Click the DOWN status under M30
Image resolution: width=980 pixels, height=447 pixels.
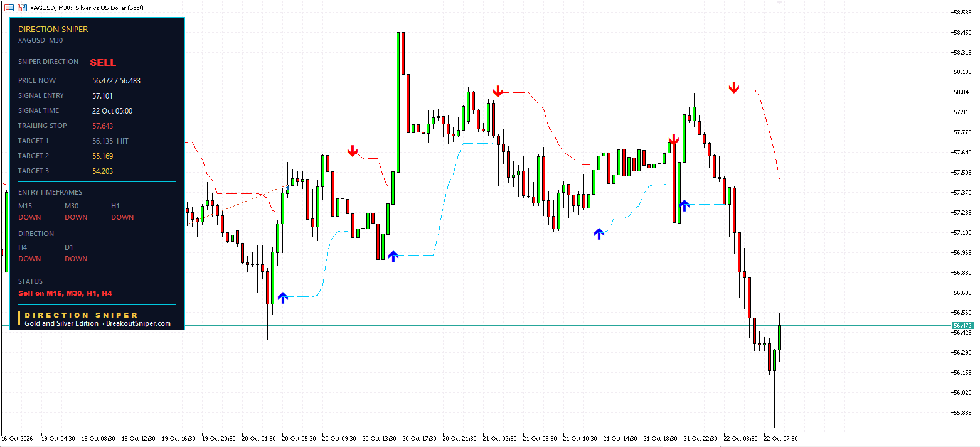76,217
